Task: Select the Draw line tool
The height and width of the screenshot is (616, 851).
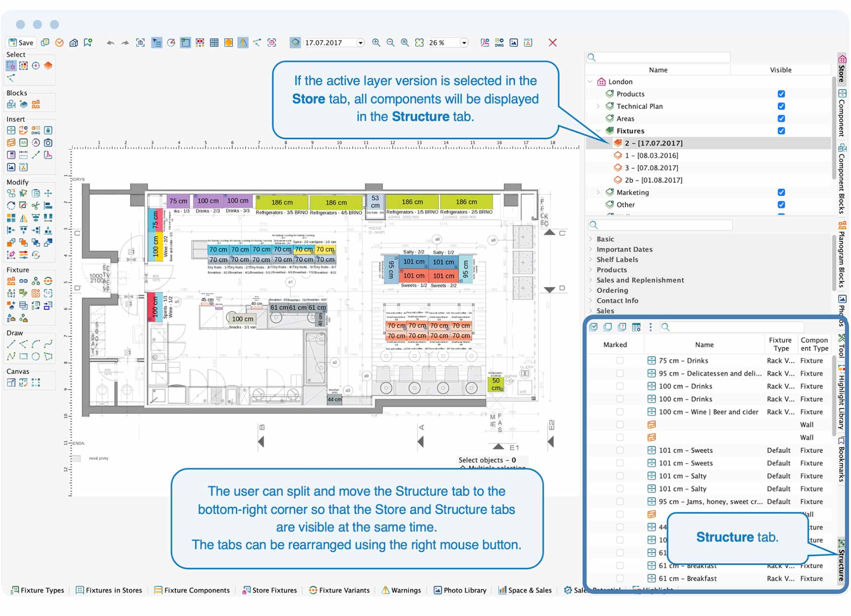Action: coord(11,344)
